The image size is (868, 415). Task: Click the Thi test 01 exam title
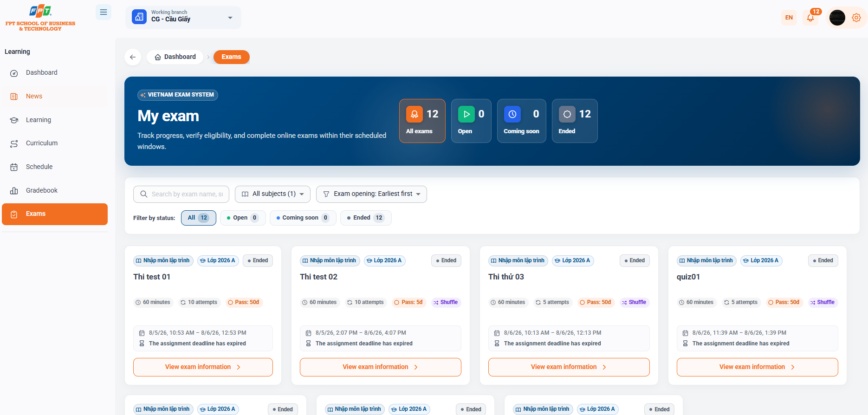point(152,277)
